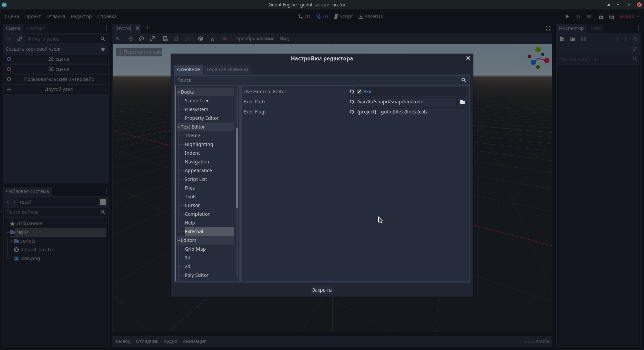Disable the Use External Editor checkbox
The image size is (644, 350).
[359, 91]
